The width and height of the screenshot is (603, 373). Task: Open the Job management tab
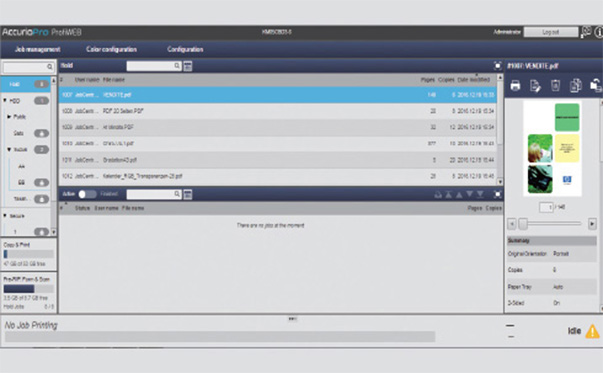point(38,49)
